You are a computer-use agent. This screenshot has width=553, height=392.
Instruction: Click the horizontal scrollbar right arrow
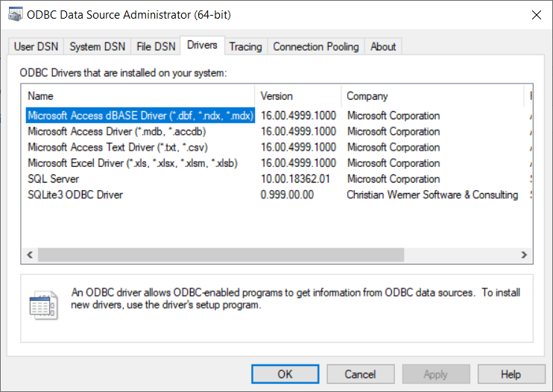[x=525, y=255]
